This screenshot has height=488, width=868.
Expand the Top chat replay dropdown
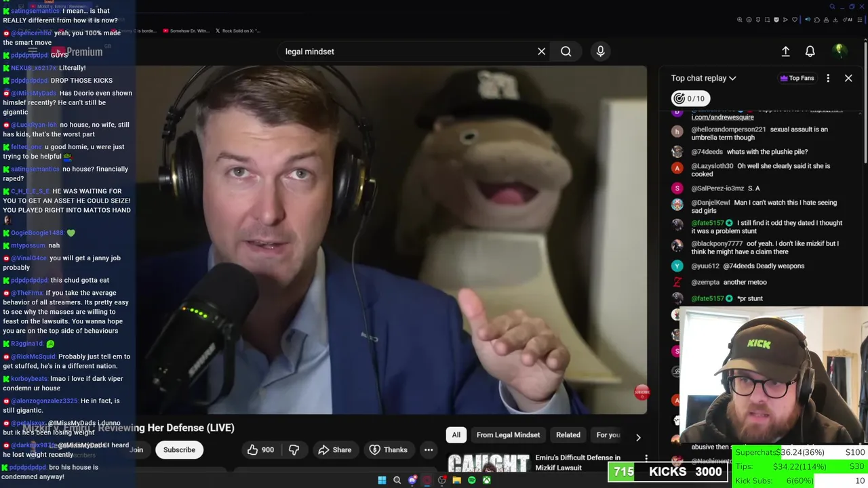703,78
